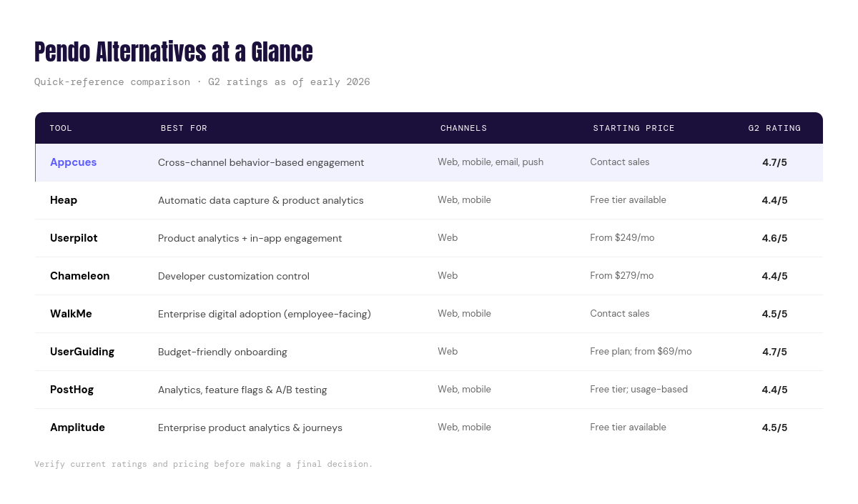The width and height of the screenshot is (858, 504).
Task: Click 'Product analytics + in-app engagement' cell
Action: (x=250, y=238)
